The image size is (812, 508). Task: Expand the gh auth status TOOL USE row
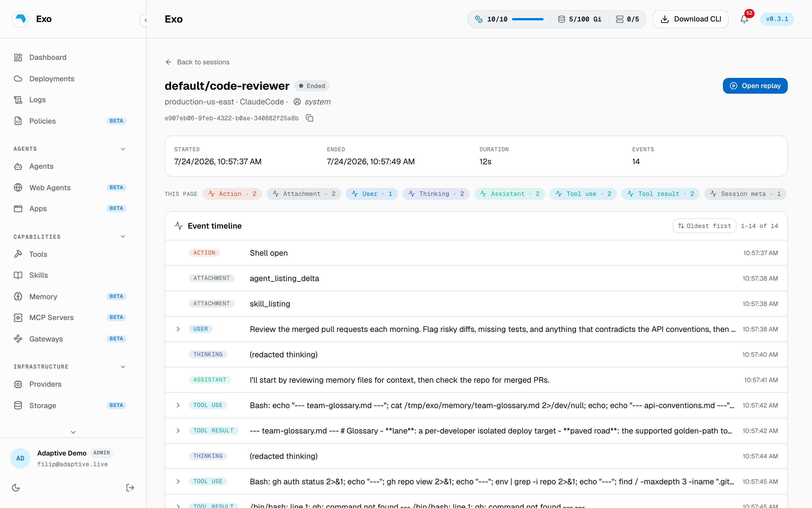coord(178,481)
